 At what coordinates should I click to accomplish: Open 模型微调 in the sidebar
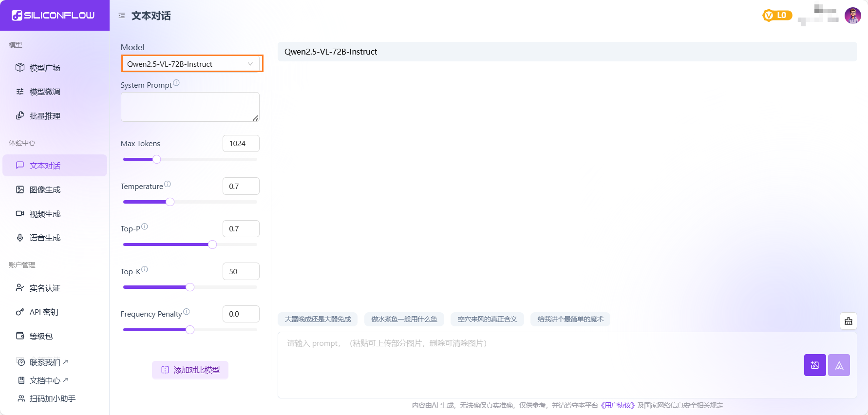tap(55, 92)
